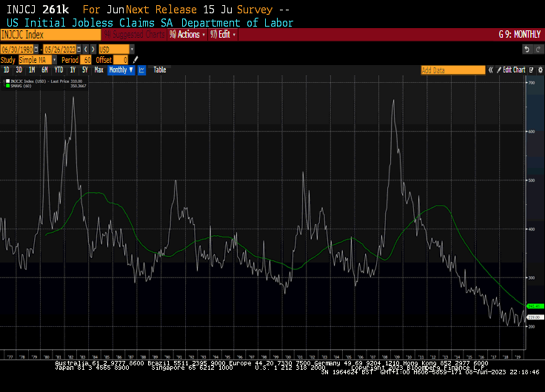Open the end date calendar picker

coord(78,49)
